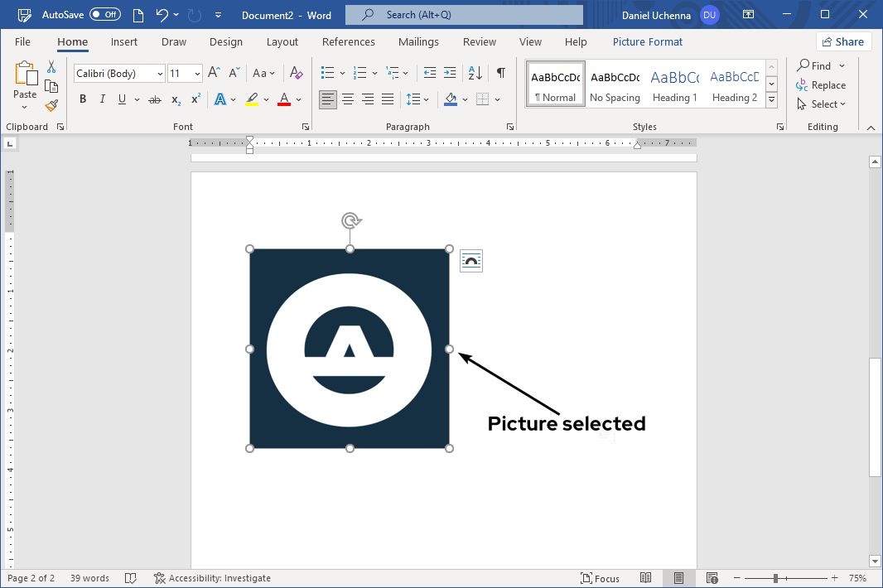Viewport: 883px width, 588px height.
Task: Select the Format Painter tool
Action: click(x=50, y=105)
